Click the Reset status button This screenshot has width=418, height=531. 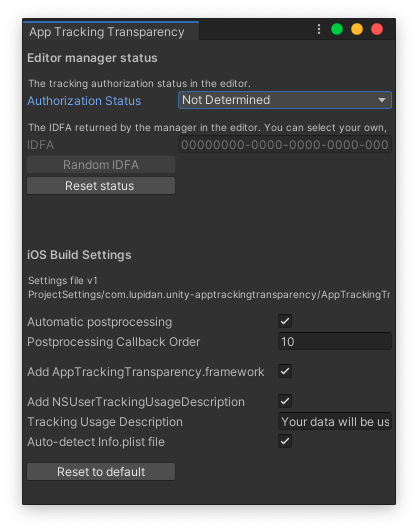(x=101, y=186)
